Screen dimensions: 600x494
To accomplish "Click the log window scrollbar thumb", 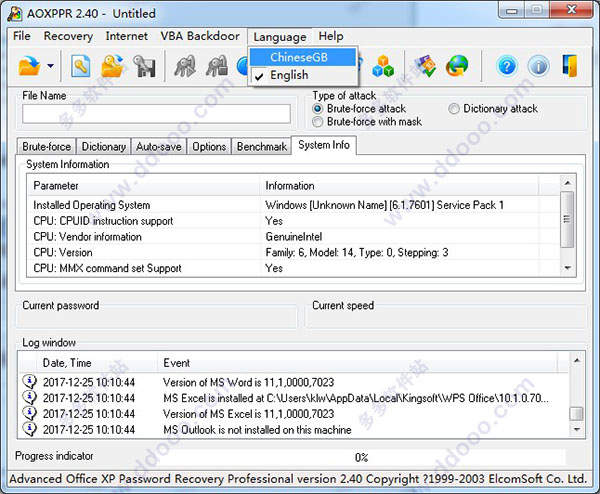I will point(576,414).
